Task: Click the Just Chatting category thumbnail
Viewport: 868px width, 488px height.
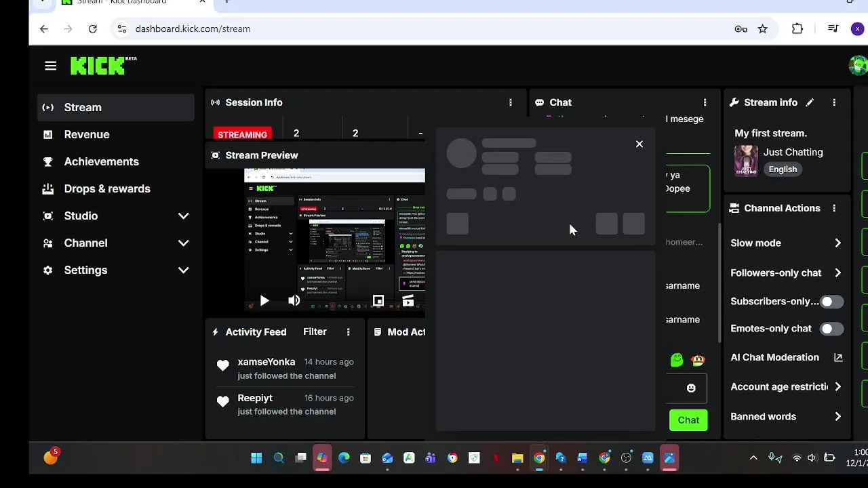Action: tap(746, 161)
